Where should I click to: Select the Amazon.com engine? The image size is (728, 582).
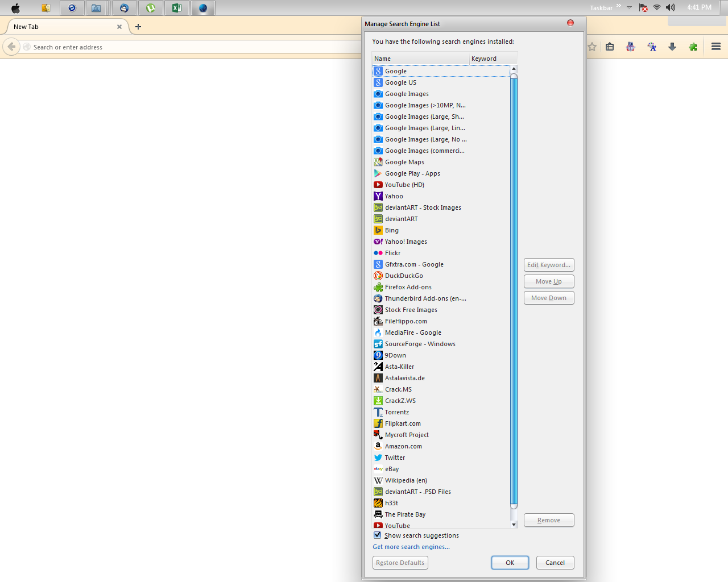pos(441,446)
